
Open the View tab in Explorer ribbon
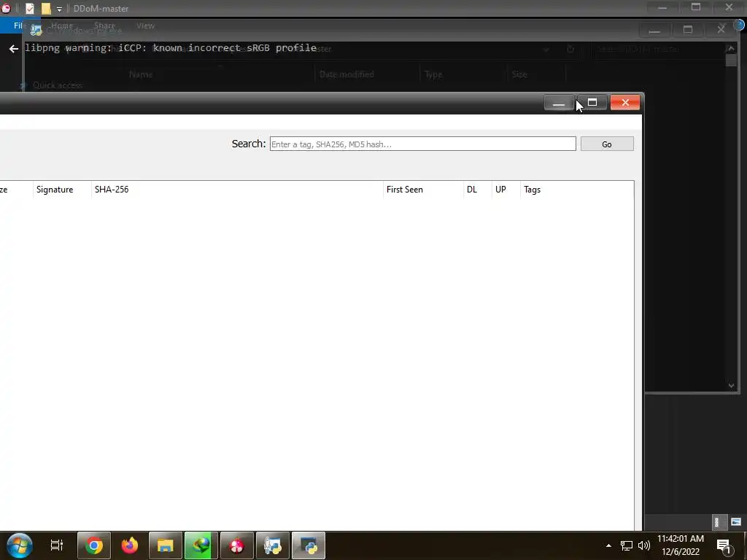point(145,26)
